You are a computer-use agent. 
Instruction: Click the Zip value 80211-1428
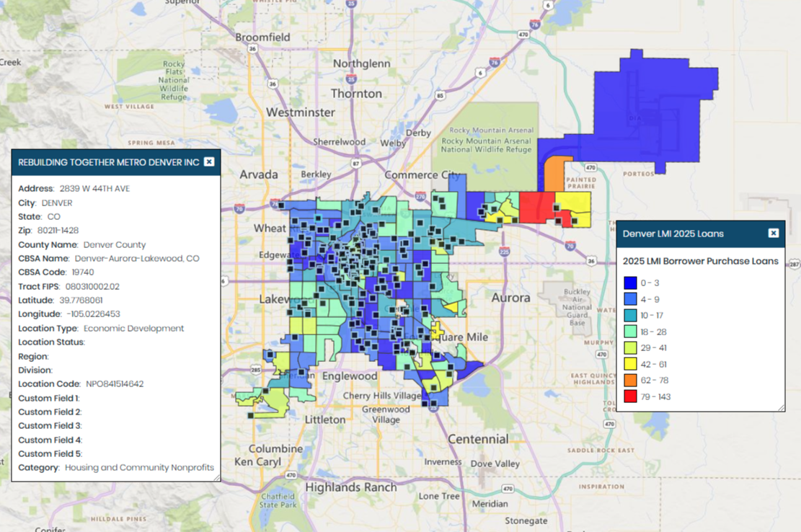click(58, 230)
